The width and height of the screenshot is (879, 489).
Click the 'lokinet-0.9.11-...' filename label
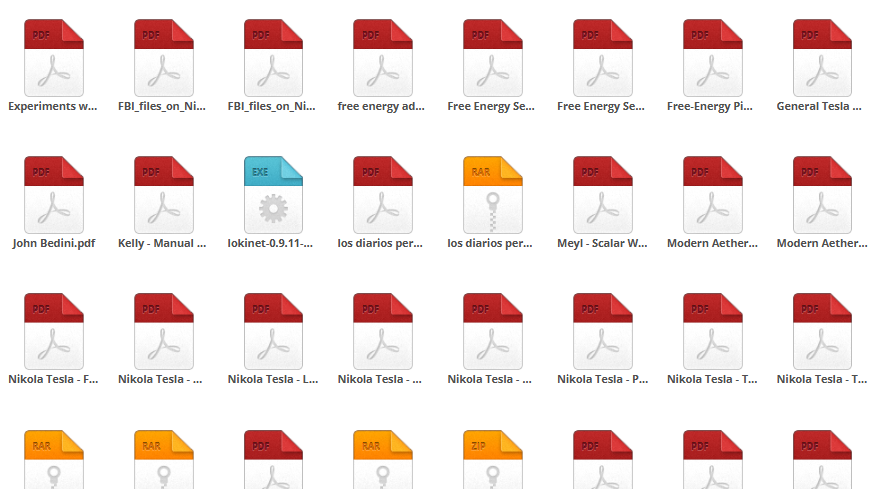tap(272, 243)
